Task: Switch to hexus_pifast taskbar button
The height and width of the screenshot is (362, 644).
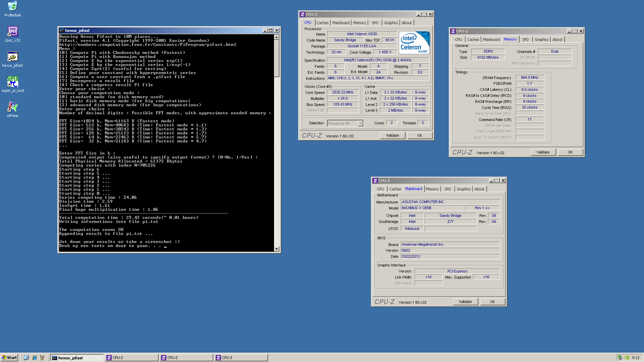Action: (x=77, y=358)
